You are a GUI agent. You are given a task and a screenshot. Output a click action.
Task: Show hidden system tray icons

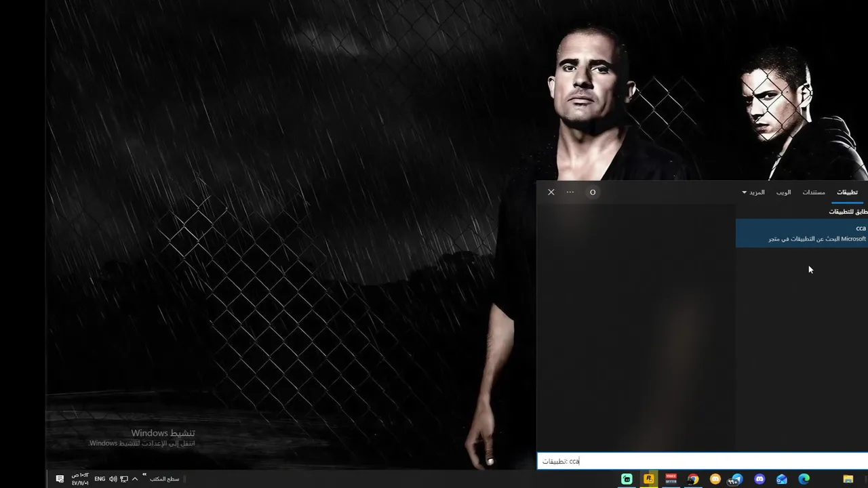coord(135,479)
